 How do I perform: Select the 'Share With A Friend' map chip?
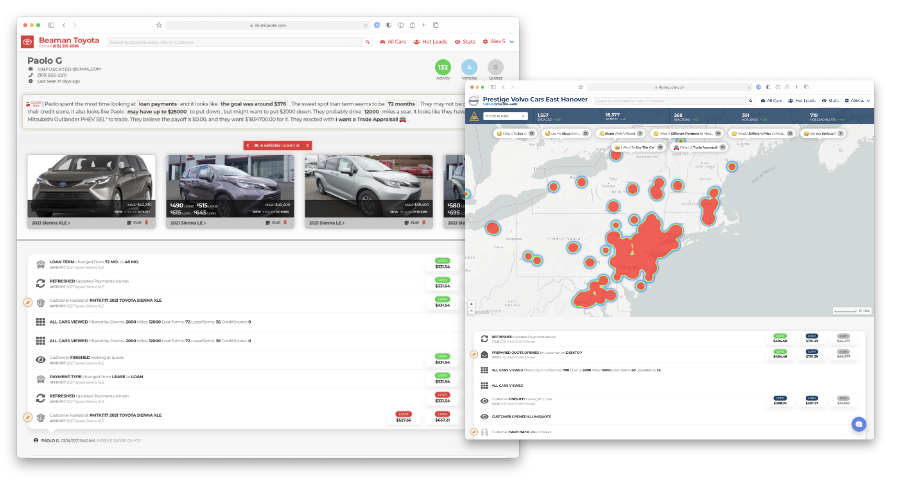[x=620, y=133]
